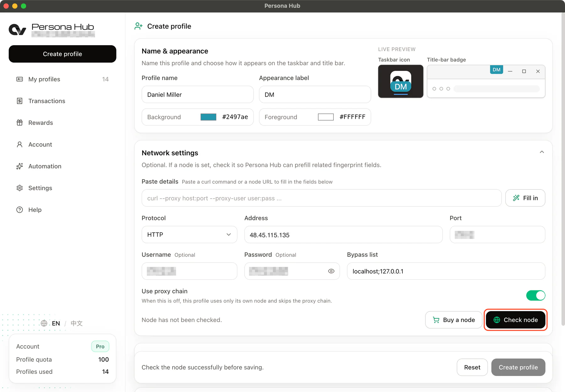
Task: Click the Profile name field
Action: [197, 94]
